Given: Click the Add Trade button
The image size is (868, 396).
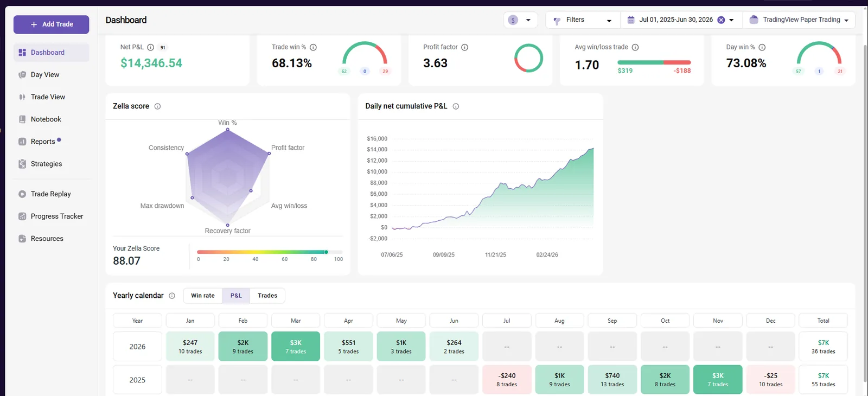Looking at the screenshot, I should tap(52, 24).
